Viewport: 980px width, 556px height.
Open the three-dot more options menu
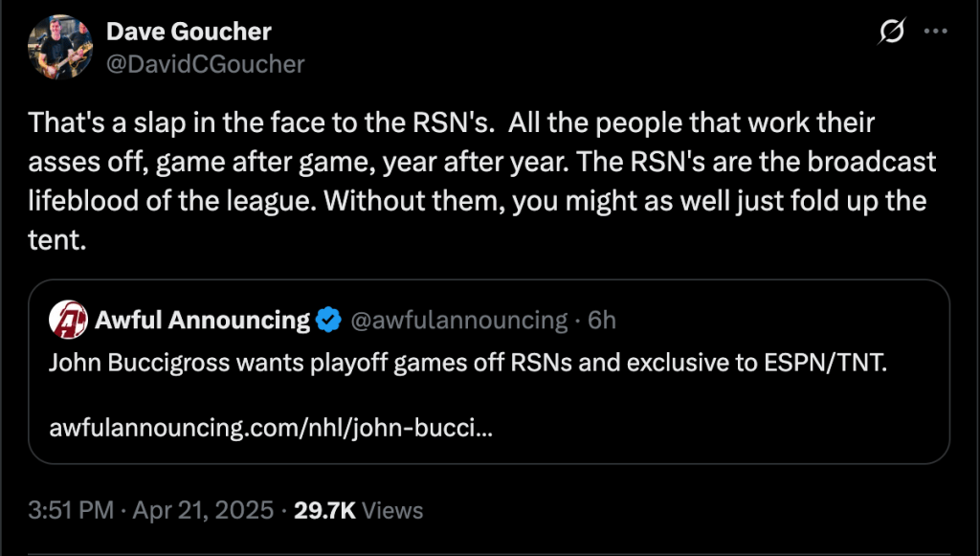tap(934, 32)
